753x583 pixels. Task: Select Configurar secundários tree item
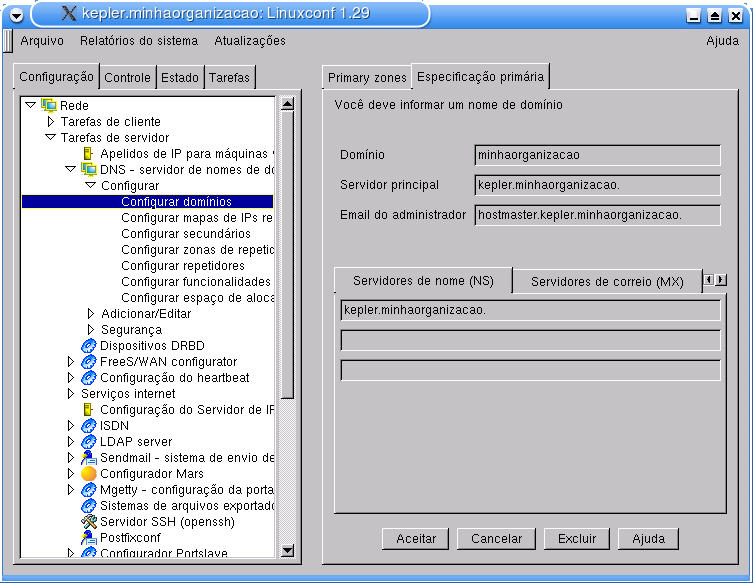[x=186, y=234]
